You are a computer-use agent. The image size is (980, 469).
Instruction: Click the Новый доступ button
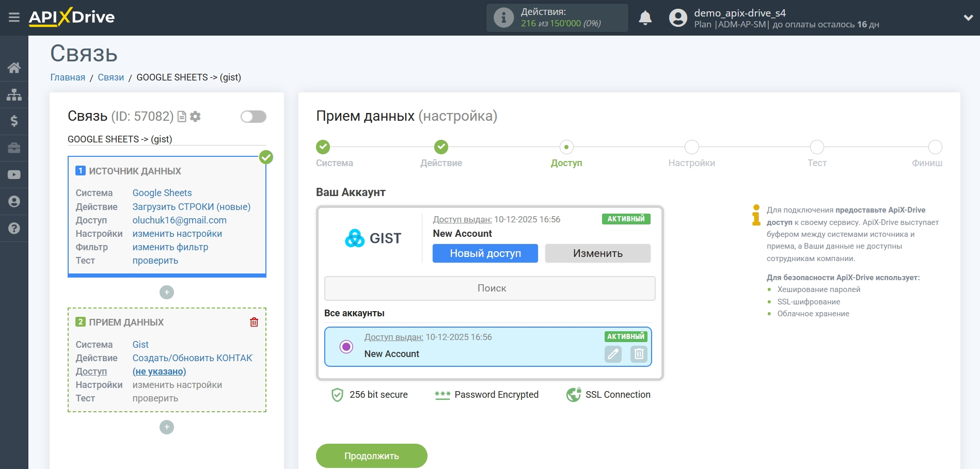[x=485, y=253]
